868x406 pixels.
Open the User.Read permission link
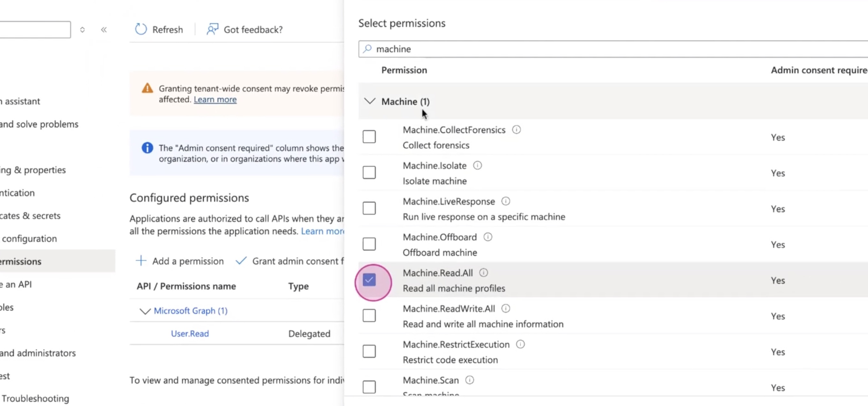190,333
